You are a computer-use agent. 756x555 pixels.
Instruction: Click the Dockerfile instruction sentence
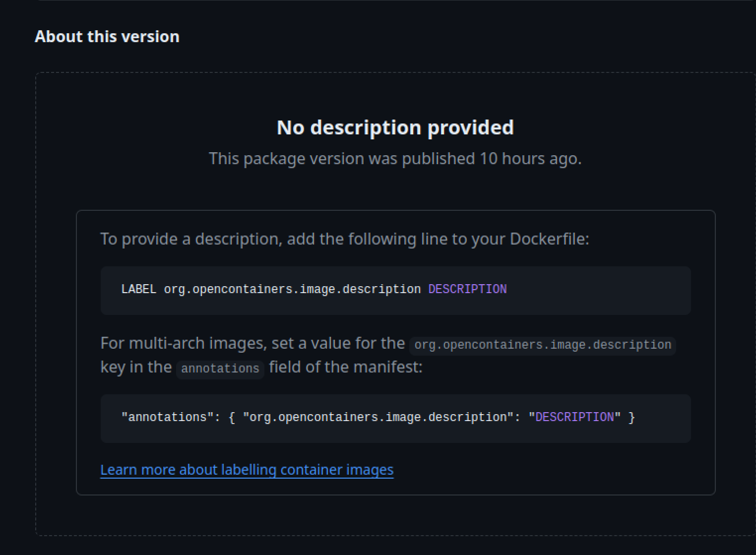pyautogui.click(x=344, y=239)
